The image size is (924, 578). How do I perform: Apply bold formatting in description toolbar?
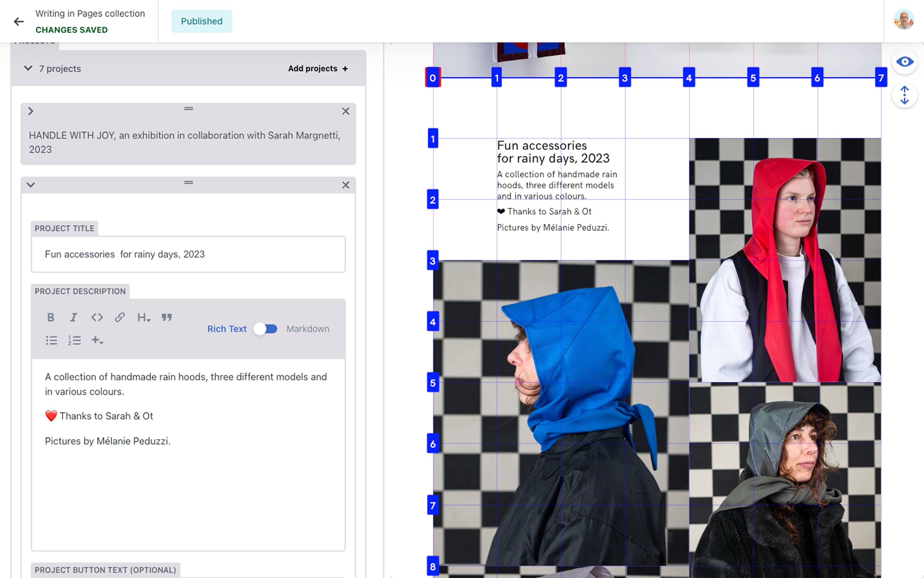tap(51, 317)
